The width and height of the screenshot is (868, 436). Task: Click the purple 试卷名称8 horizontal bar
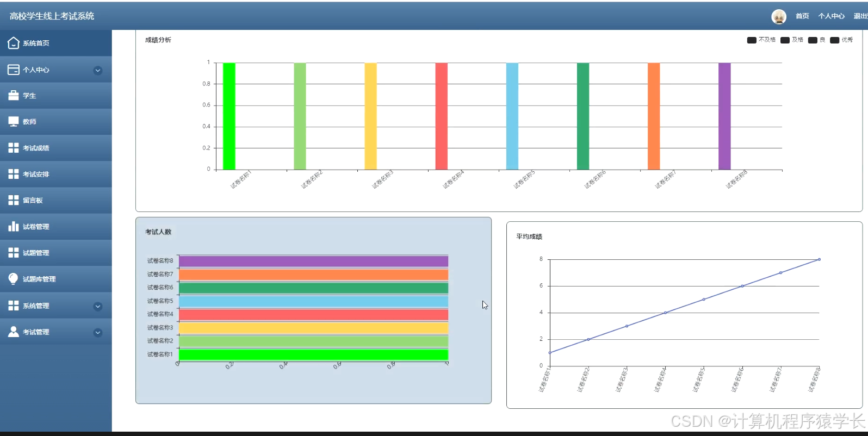pyautogui.click(x=313, y=261)
